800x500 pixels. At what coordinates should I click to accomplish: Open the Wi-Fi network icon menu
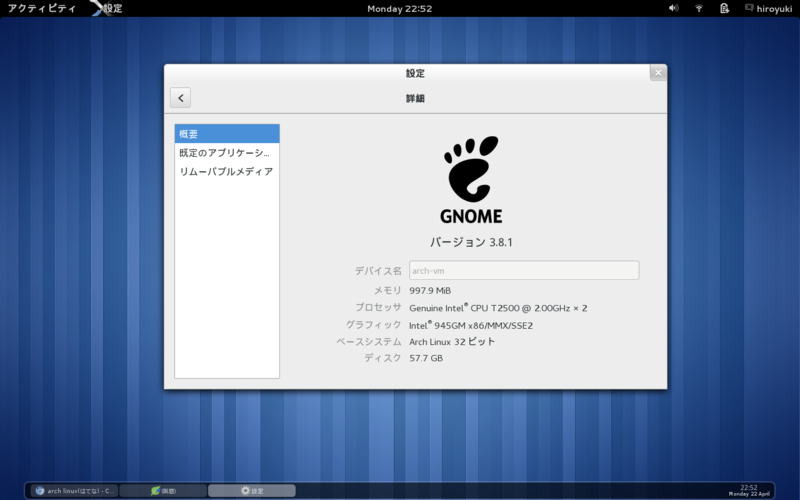pos(699,8)
